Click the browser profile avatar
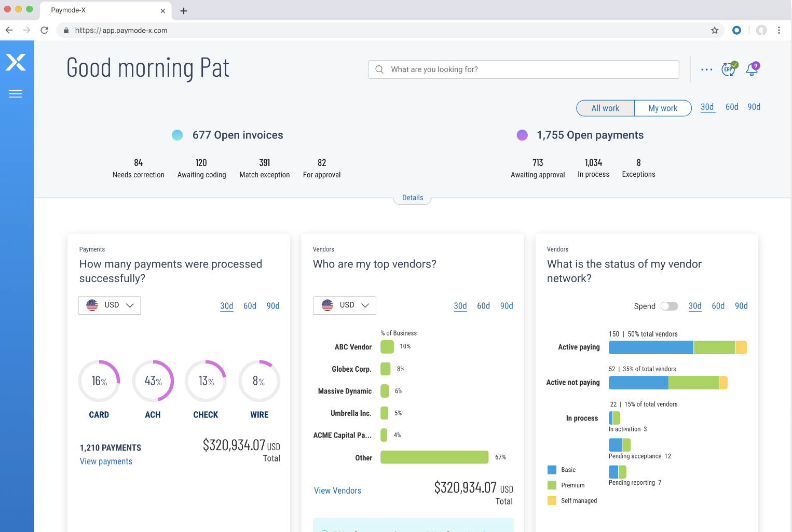This screenshot has width=792, height=532. [761, 30]
